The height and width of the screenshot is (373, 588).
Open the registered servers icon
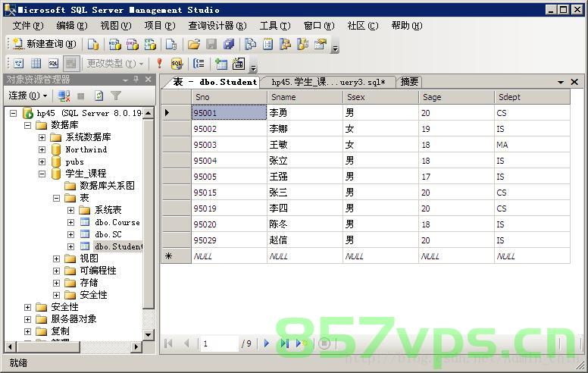[250, 44]
